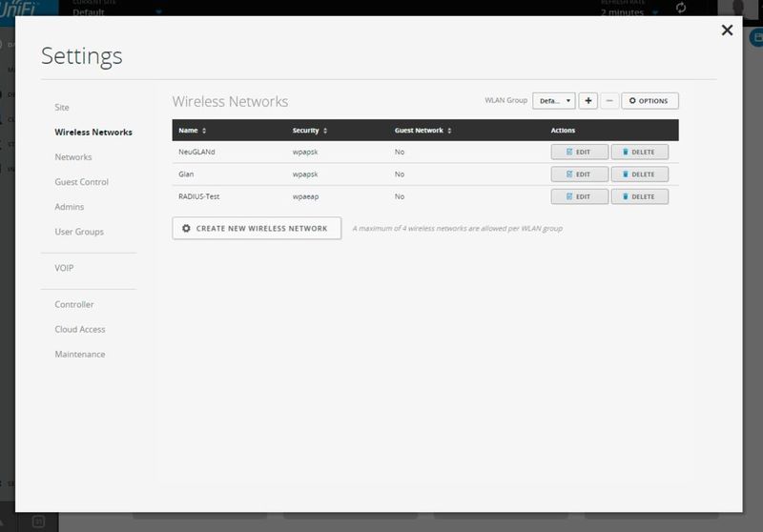Expand the WLAN Group dropdown
Screen dimensions: 763x532
click(x=554, y=100)
